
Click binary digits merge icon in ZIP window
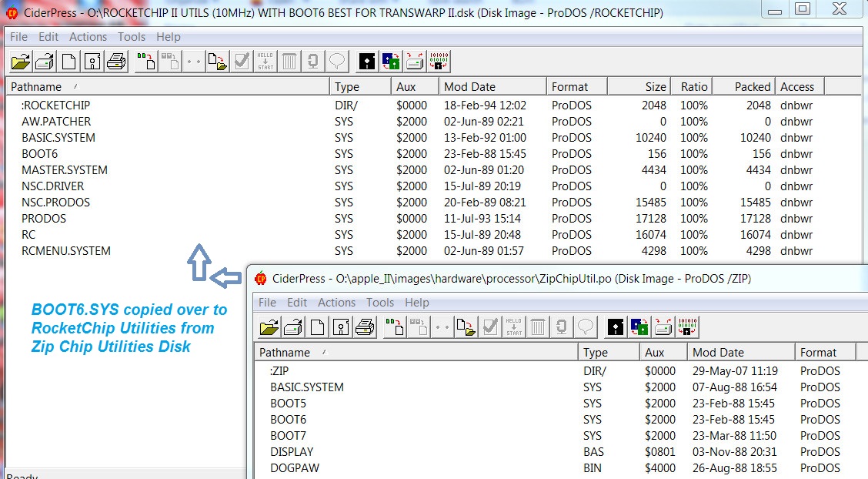(687, 327)
